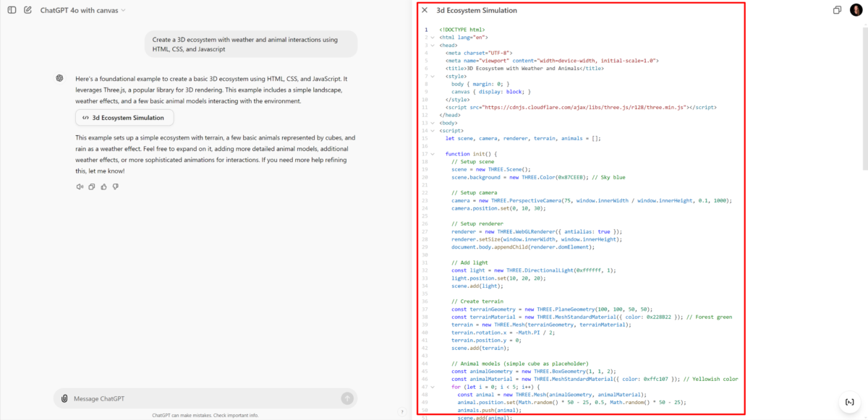Viewport: 868px width, 420px height.
Task: Open the help question mark button
Action: [x=401, y=412]
